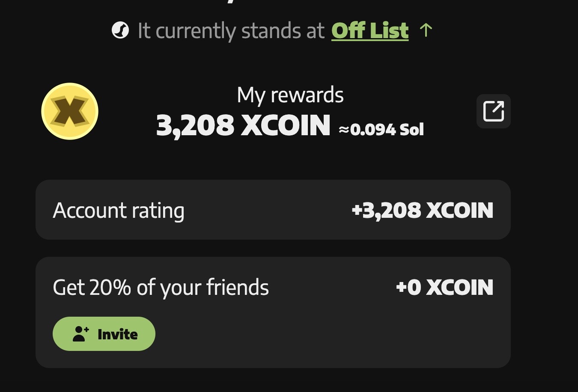Click the 3,208 number in rewards total

tap(195, 126)
